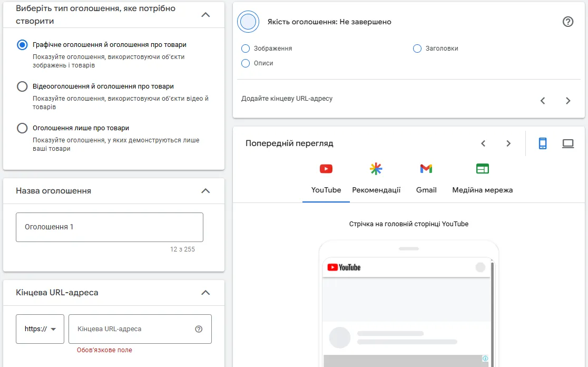
Task: Open the https:// protocol dropdown
Action: (40, 329)
